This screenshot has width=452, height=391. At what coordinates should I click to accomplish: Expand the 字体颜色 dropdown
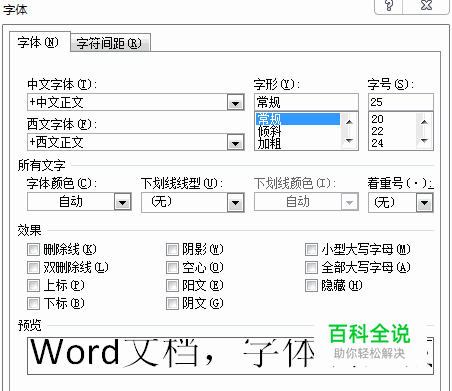[122, 202]
